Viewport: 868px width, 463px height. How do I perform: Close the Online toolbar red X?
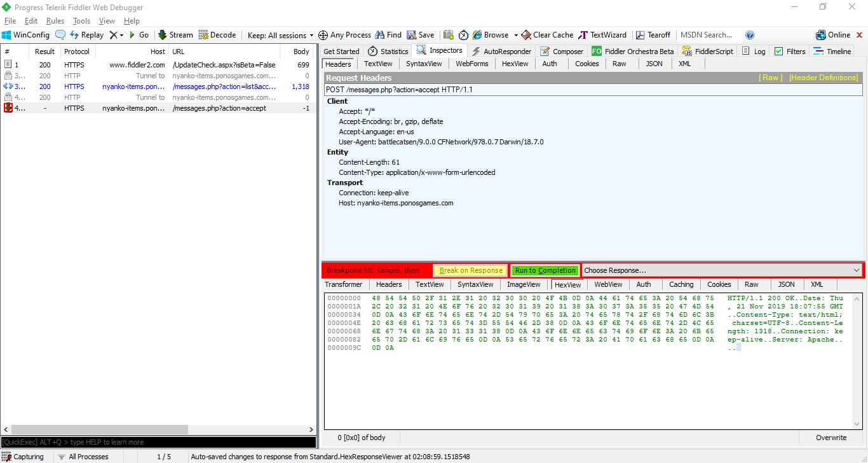[x=859, y=35]
